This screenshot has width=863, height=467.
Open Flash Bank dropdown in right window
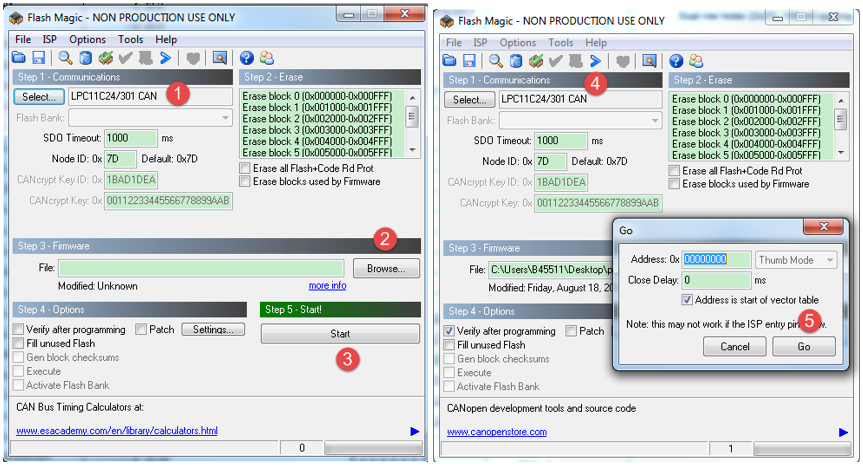581,120
